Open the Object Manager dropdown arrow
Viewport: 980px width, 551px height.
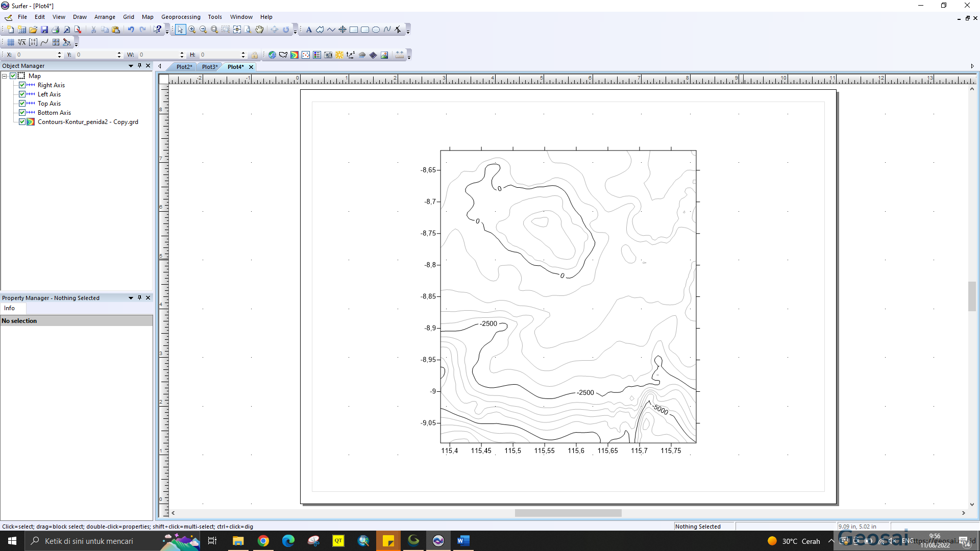point(131,65)
